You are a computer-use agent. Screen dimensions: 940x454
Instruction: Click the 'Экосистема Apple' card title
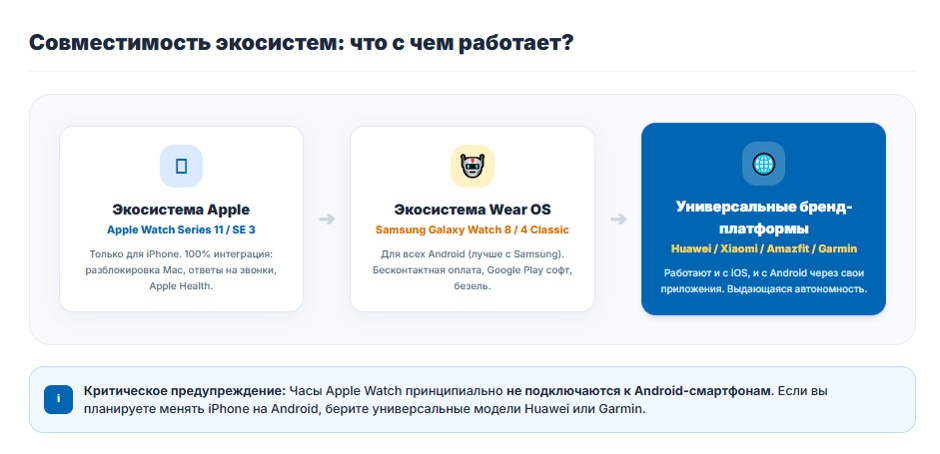(x=181, y=210)
